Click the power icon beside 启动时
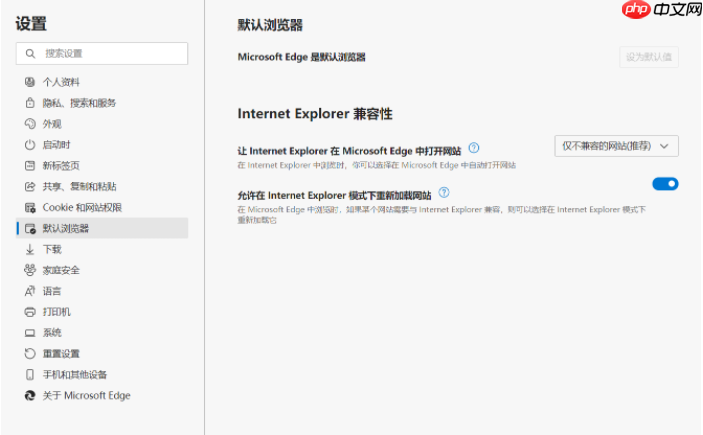 pyautogui.click(x=30, y=145)
